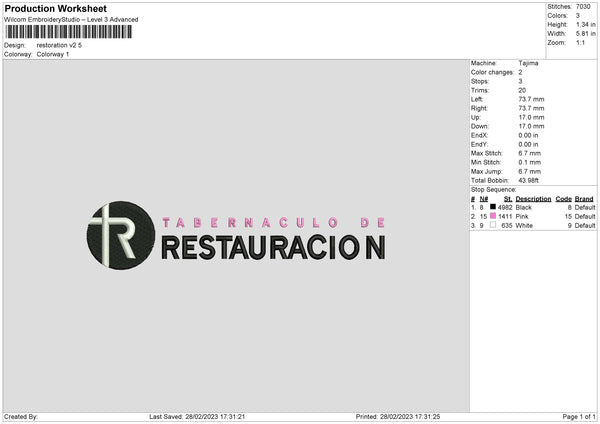Viewport: 600px width, 424px height.
Task: Click the 'Description' column header
Action: click(533, 199)
